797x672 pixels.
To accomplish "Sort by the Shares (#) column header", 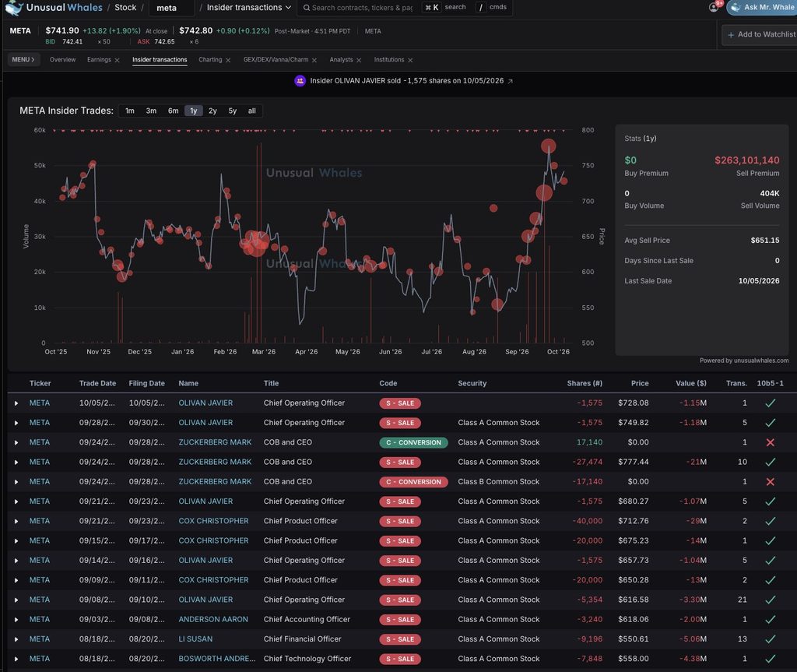I will 585,384.
